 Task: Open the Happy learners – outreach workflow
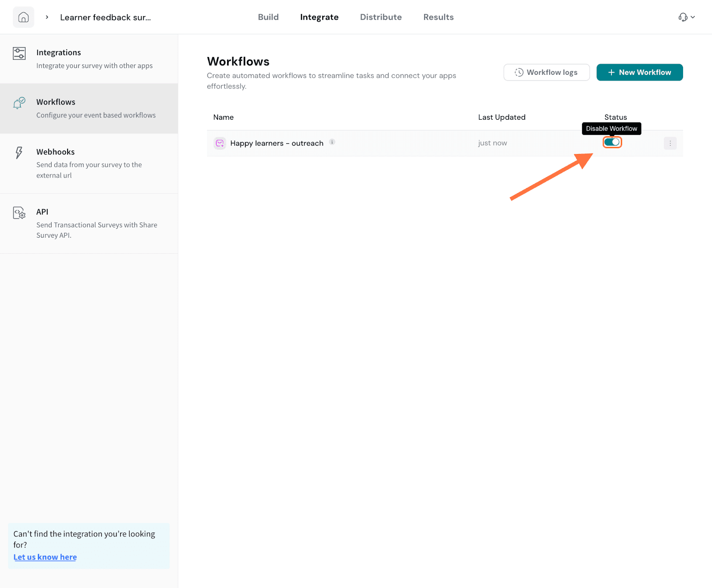pyautogui.click(x=276, y=143)
